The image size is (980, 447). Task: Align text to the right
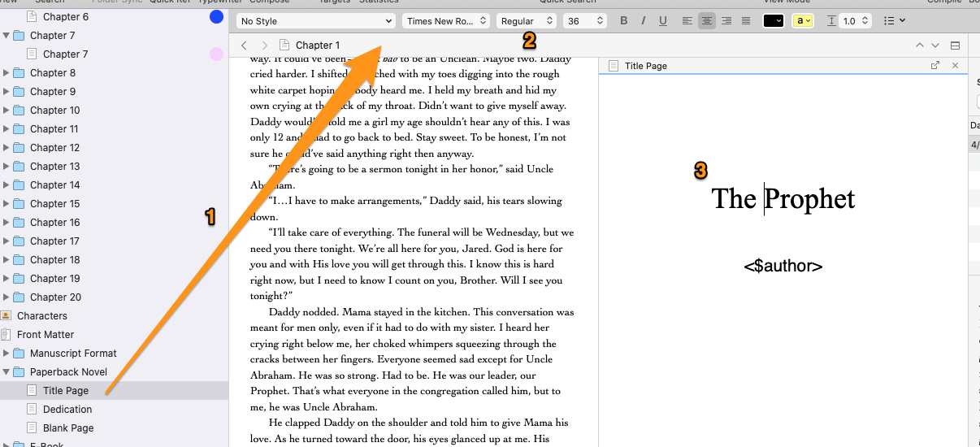[726, 21]
